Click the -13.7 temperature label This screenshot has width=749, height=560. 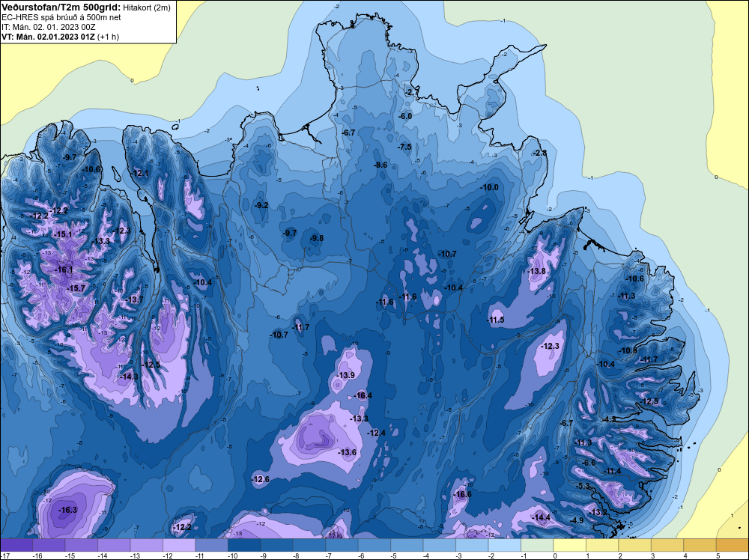[134, 299]
